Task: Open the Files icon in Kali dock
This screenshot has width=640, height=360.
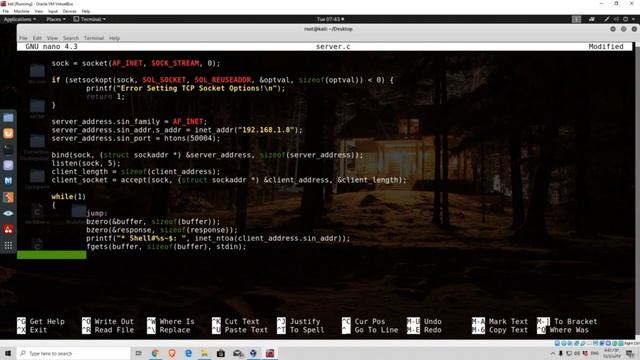Action: tap(8, 118)
